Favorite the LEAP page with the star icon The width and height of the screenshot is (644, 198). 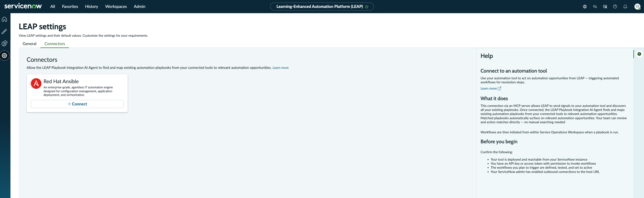(367, 7)
